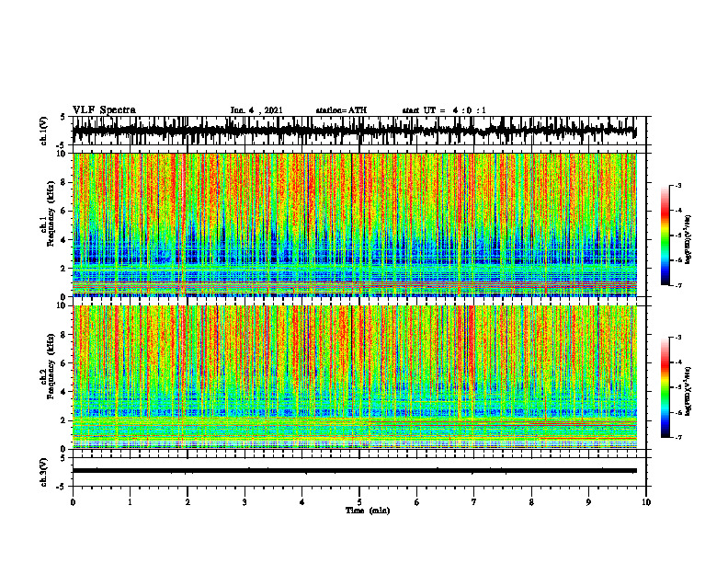The image size is (728, 563).
Task: Click the 'VLF Spectra' plot title
Action: pyautogui.click(x=104, y=110)
